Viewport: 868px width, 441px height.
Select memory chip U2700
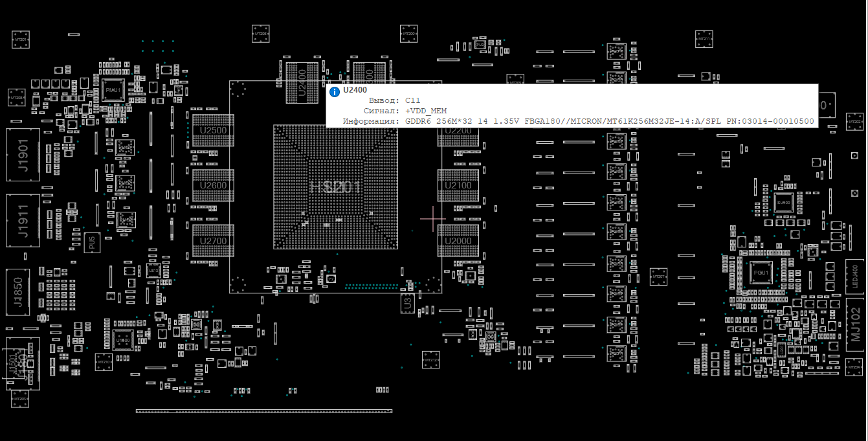[x=213, y=241]
